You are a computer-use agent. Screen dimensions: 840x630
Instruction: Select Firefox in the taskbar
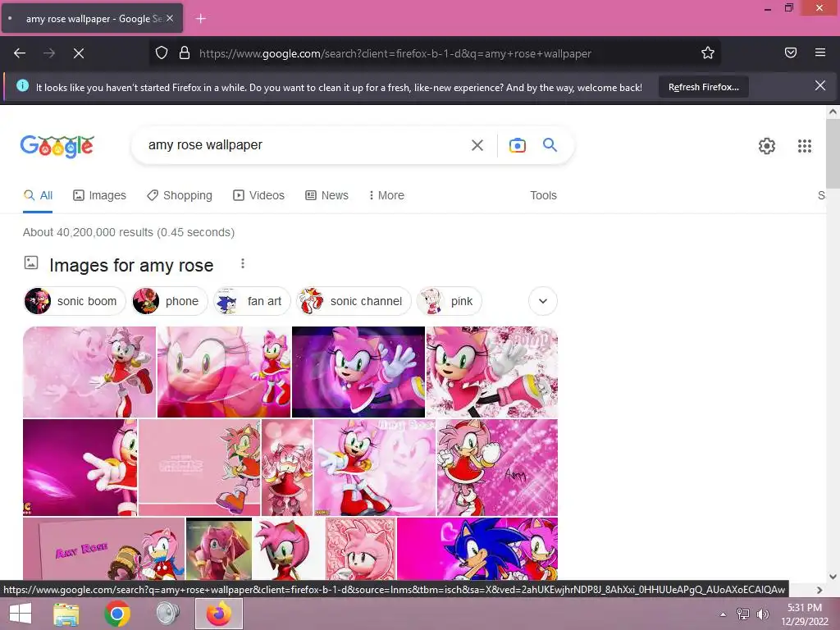pos(218,614)
